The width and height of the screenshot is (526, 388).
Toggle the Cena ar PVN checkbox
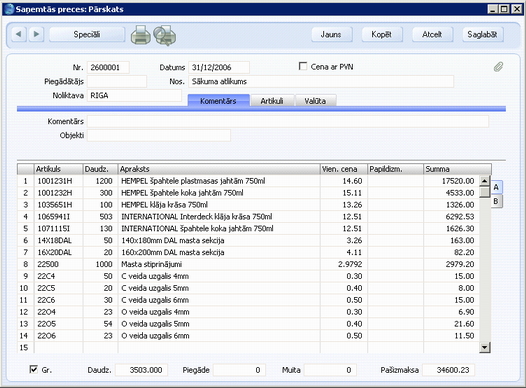(x=303, y=66)
